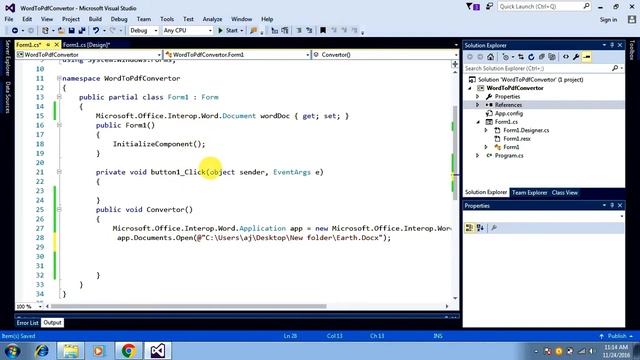Click the Quick Launch search field
This screenshot has height=360, width=640.
544,7
